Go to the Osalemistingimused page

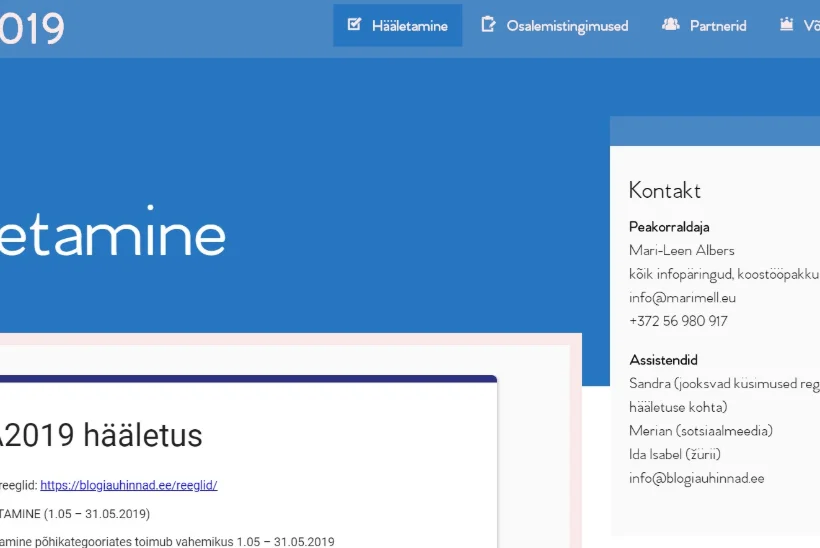567,26
